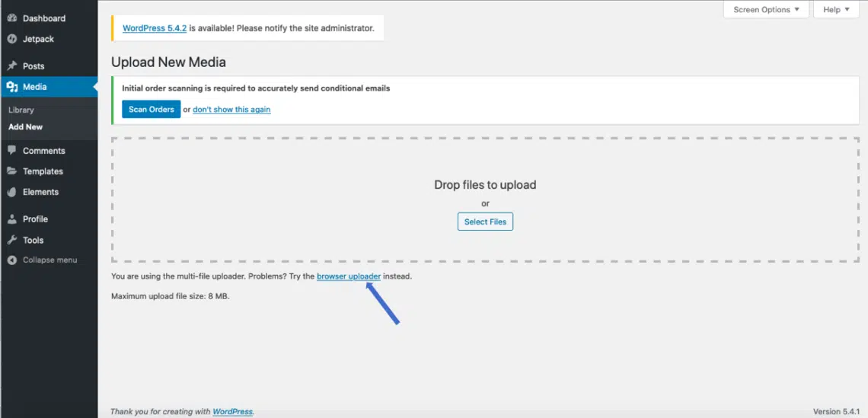868x418 pixels.
Task: Expand the Help dropdown tab
Action: (x=836, y=9)
